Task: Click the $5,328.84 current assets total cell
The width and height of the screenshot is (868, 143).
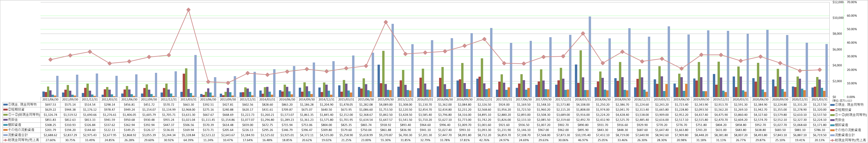Action: click(188, 135)
